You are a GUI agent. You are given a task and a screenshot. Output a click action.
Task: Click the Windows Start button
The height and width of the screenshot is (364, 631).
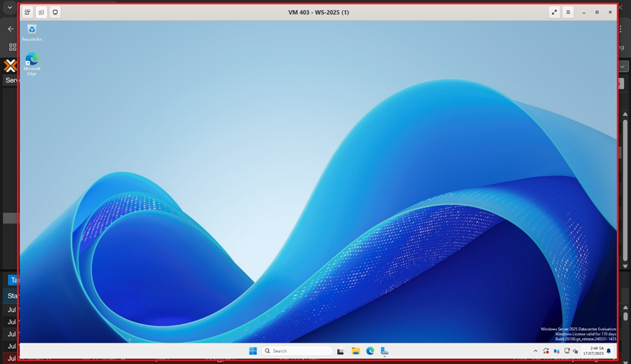(x=253, y=351)
